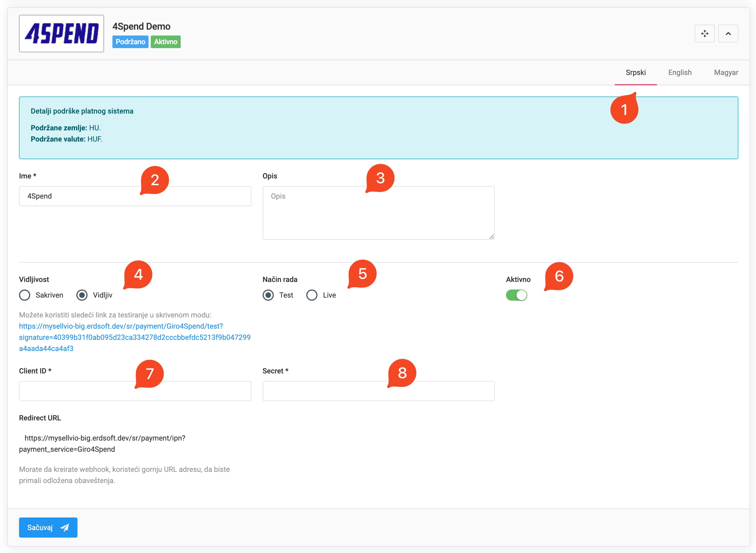756x553 pixels.
Task: Switch to the Magyar language tab
Action: 726,73
